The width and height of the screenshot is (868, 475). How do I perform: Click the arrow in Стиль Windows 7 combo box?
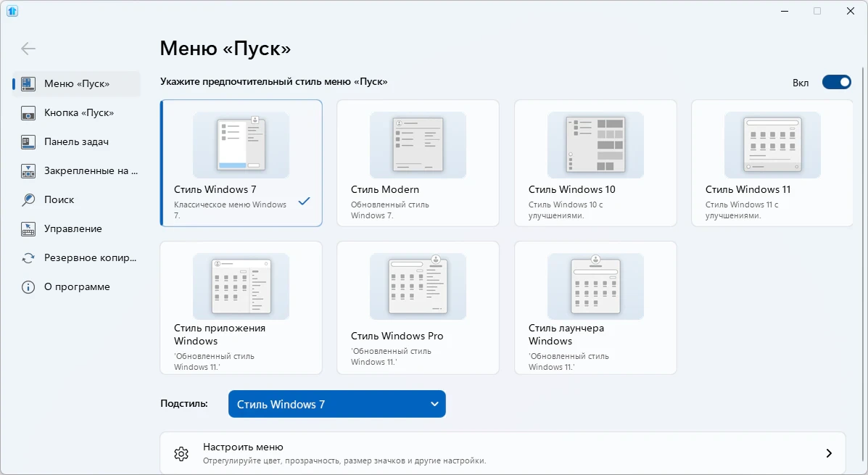[x=434, y=404]
